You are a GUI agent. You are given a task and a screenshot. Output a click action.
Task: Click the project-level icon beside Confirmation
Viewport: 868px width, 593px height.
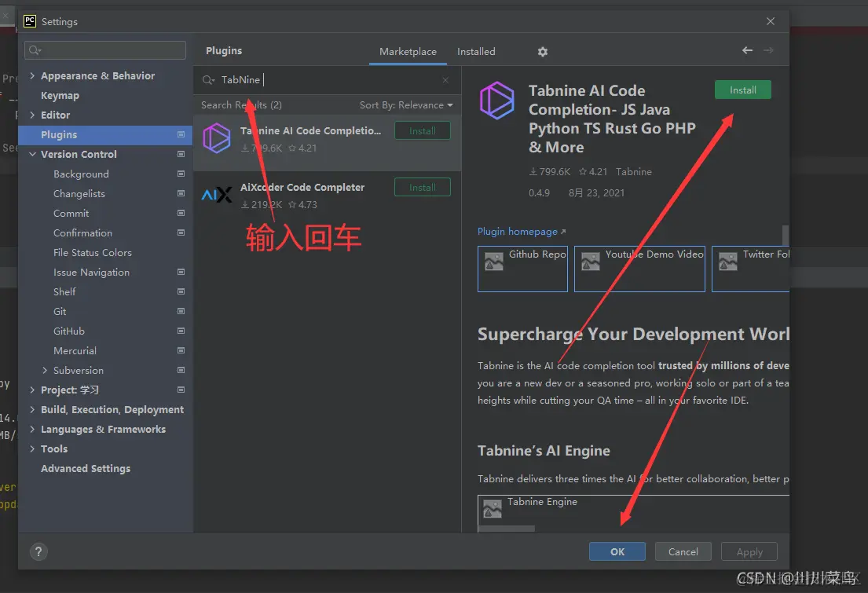point(181,232)
